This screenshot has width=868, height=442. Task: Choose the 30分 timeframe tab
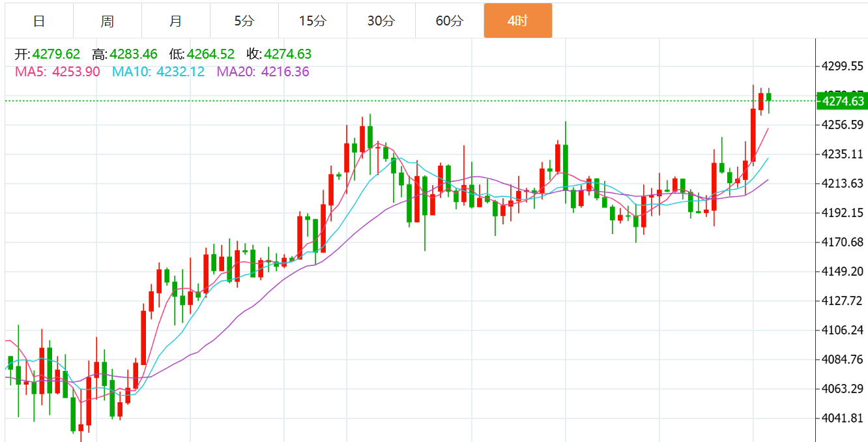[381, 21]
